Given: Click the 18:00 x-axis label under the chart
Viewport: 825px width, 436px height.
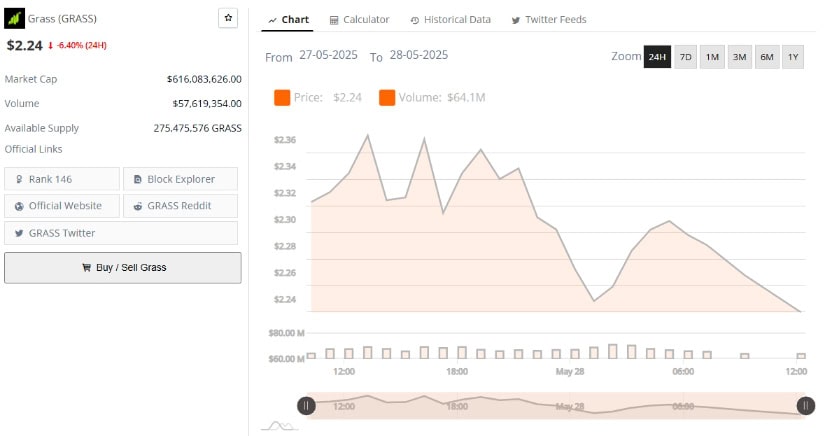Looking at the screenshot, I should [x=457, y=371].
